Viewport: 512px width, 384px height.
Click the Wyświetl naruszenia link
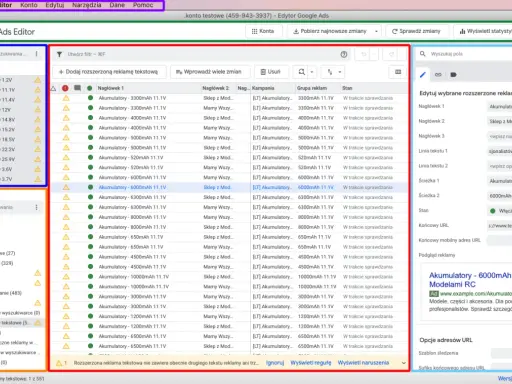(x=363, y=363)
